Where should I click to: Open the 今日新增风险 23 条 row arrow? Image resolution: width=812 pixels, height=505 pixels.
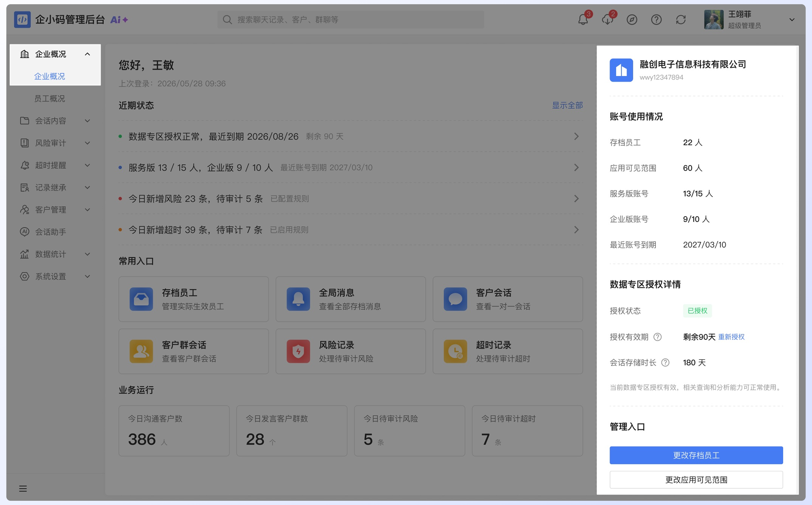pyautogui.click(x=576, y=198)
